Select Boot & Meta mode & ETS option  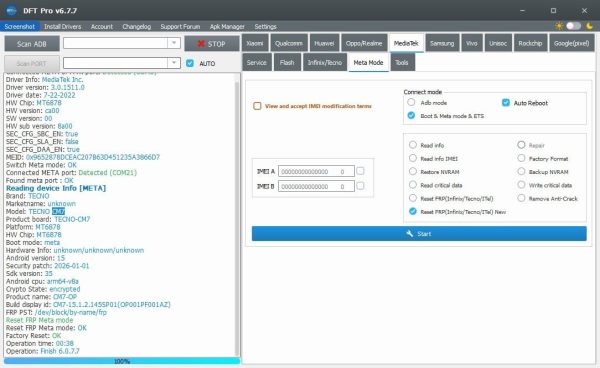click(411, 116)
